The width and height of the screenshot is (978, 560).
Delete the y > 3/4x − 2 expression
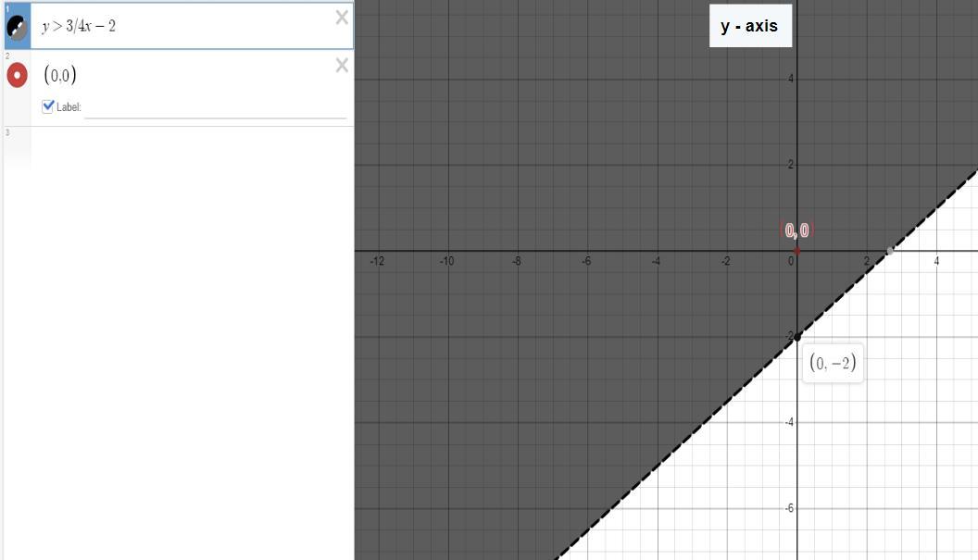click(x=342, y=18)
